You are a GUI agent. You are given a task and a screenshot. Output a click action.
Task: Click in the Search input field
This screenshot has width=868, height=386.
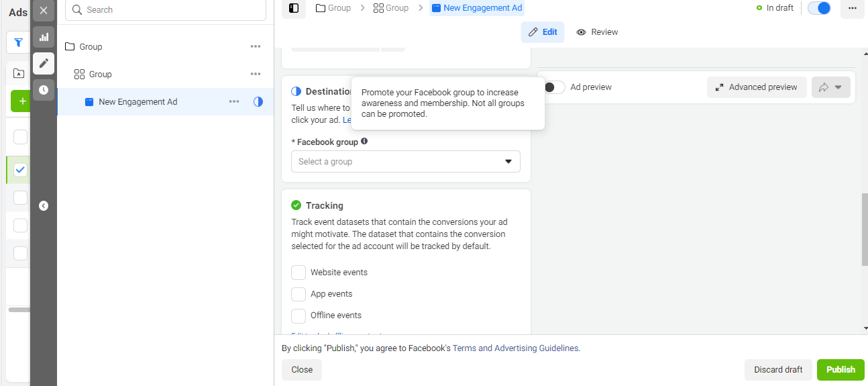[x=166, y=9]
